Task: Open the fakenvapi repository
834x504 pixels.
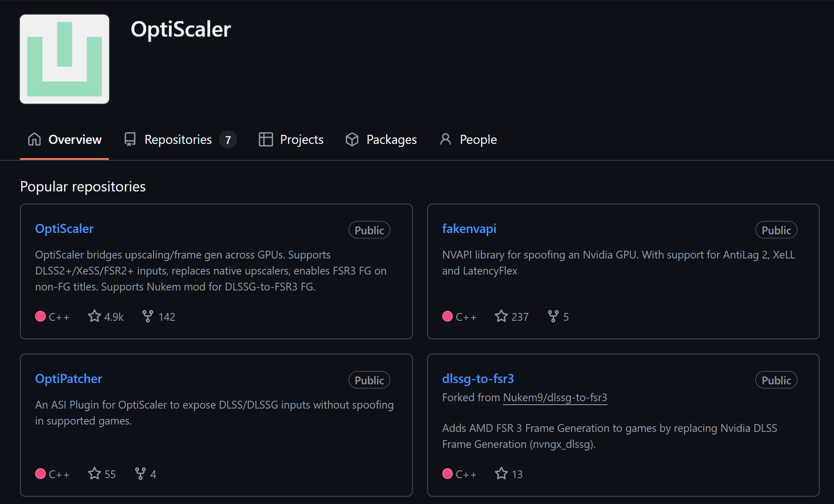Action: 469,229
